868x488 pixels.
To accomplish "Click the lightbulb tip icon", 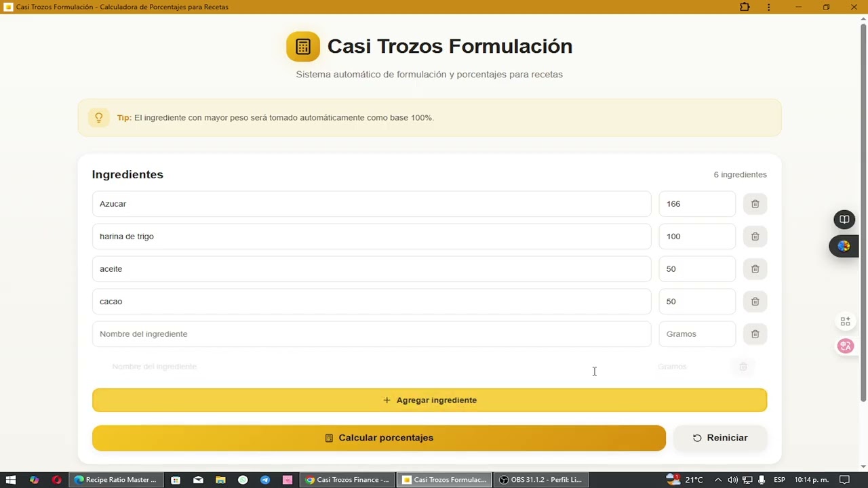I will 99,118.
